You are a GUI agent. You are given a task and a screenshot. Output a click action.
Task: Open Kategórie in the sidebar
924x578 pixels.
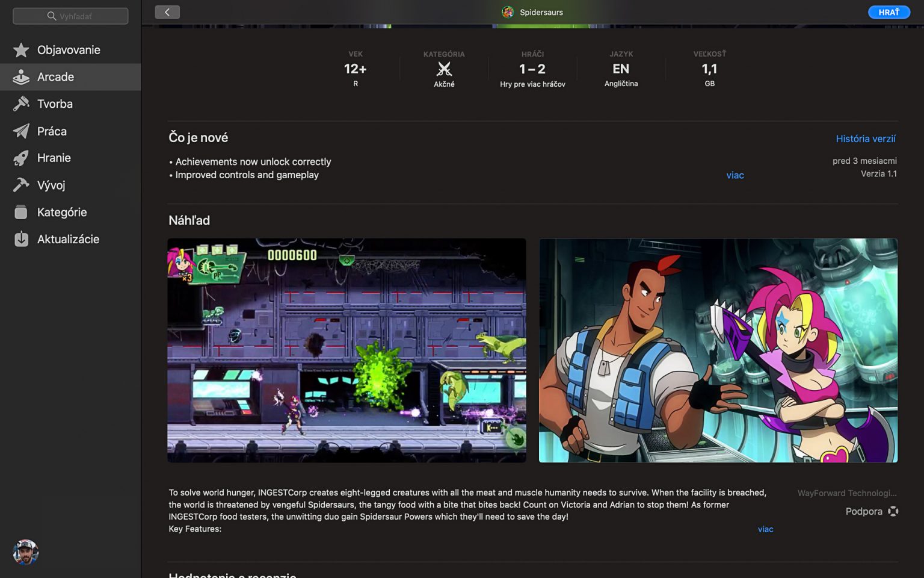70,212
